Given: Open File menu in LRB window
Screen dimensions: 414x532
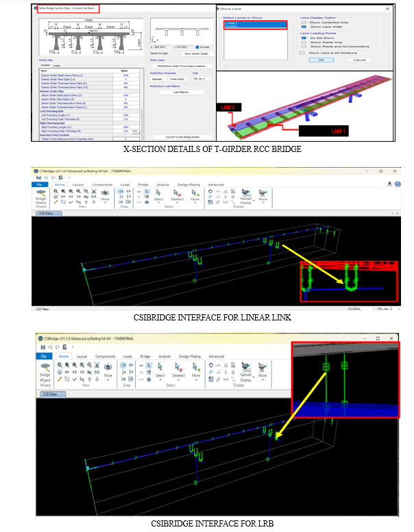Looking at the screenshot, I should [x=44, y=356].
